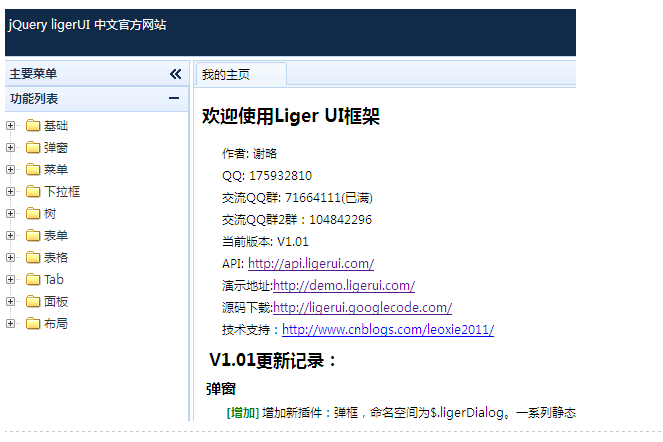Expand the 布局 tree node

[11, 324]
